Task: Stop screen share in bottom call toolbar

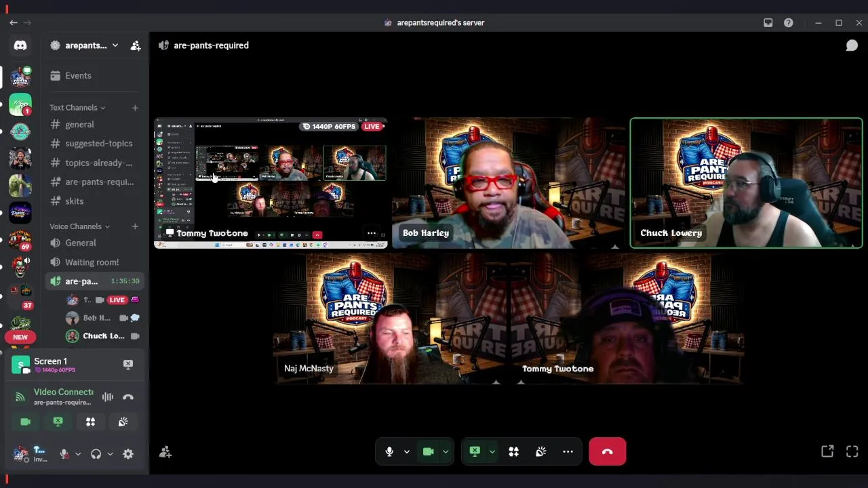Action: (475, 451)
